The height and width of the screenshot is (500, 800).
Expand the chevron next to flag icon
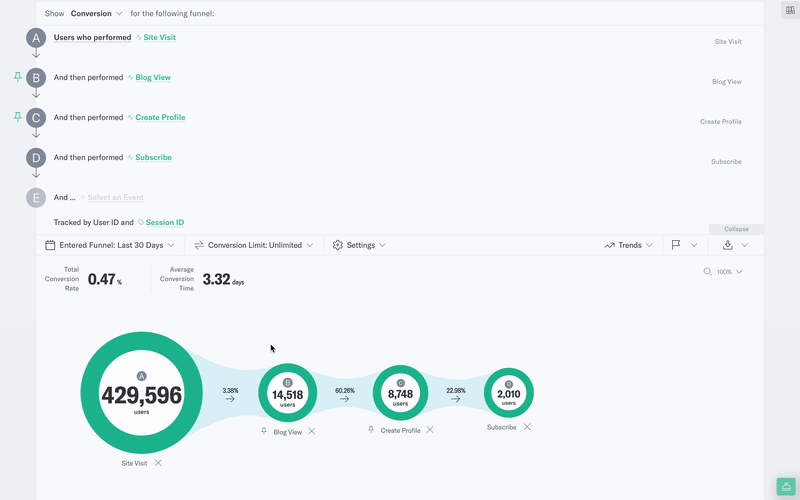coord(694,245)
